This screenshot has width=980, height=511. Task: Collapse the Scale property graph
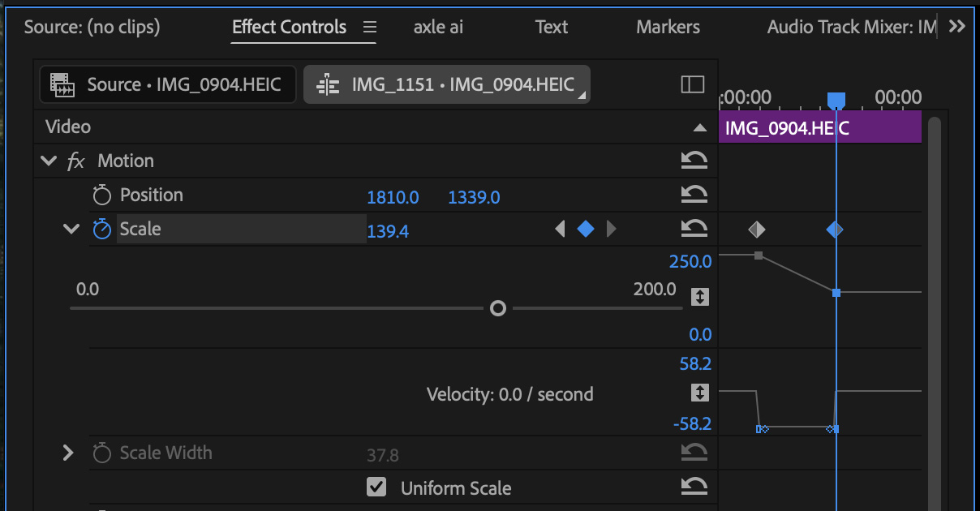(x=71, y=230)
